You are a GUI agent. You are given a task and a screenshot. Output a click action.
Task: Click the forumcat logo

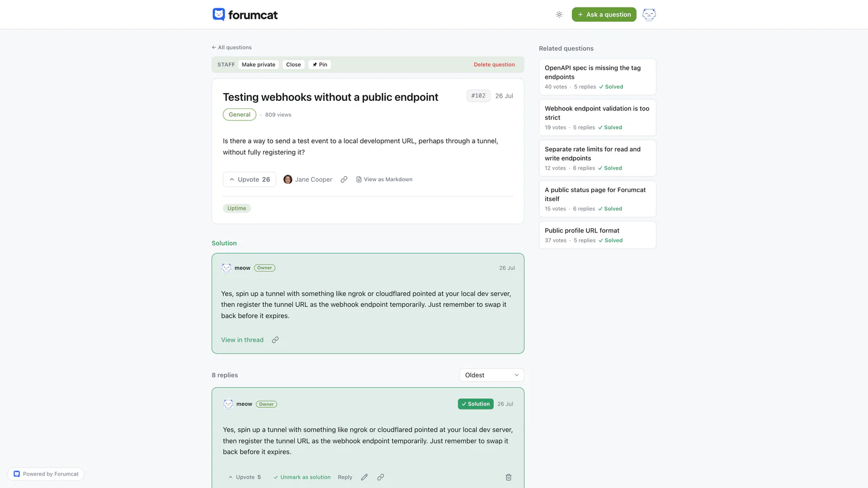[245, 15]
